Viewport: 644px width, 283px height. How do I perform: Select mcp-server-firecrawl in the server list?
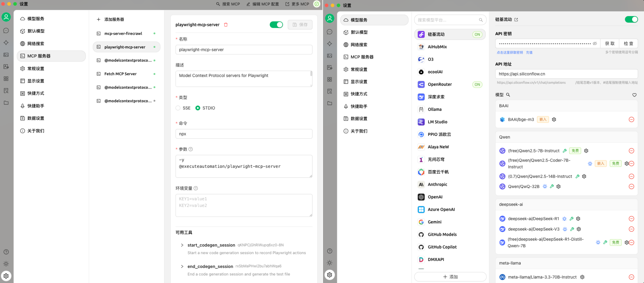pos(126,33)
